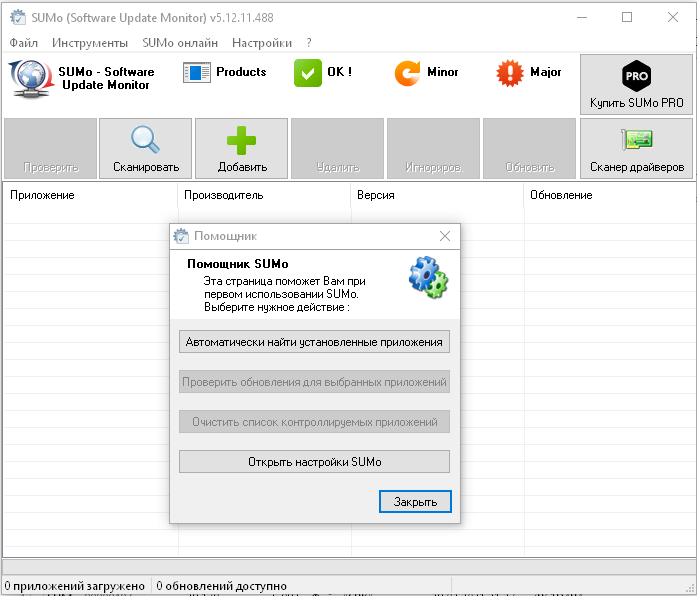Click status text '0 обновлений доступно'
Viewport: 697px width, 596px height.
221,586
